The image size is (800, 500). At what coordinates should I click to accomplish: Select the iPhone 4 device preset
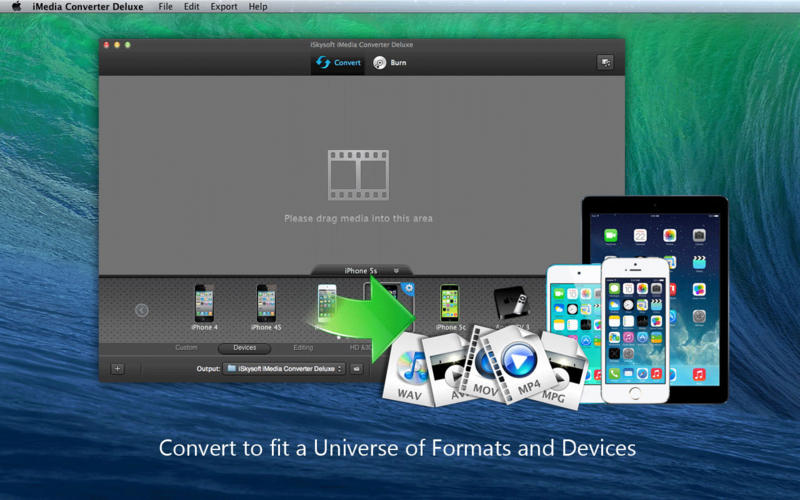click(204, 304)
